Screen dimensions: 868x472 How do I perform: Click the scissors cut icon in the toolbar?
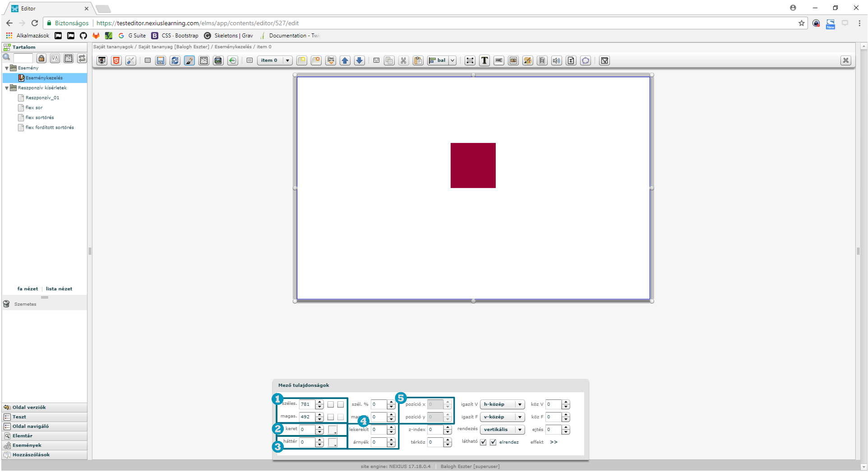coord(403,60)
